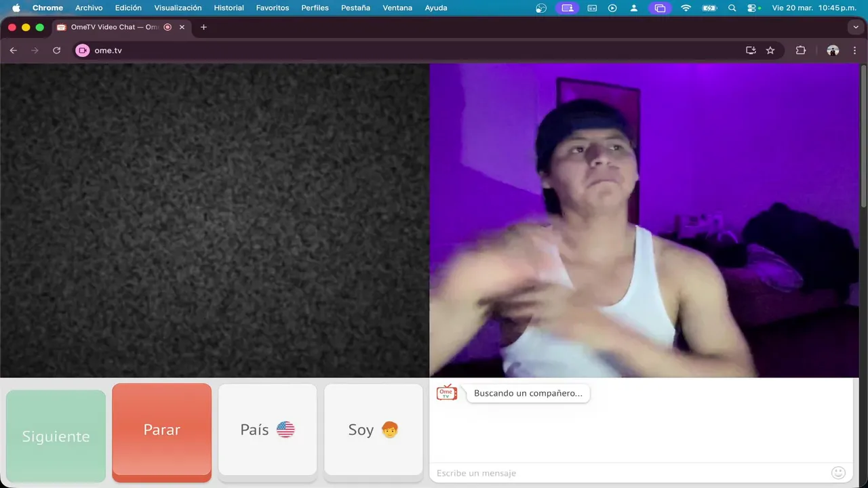Expand the tab search chevron

pyautogui.click(x=855, y=27)
